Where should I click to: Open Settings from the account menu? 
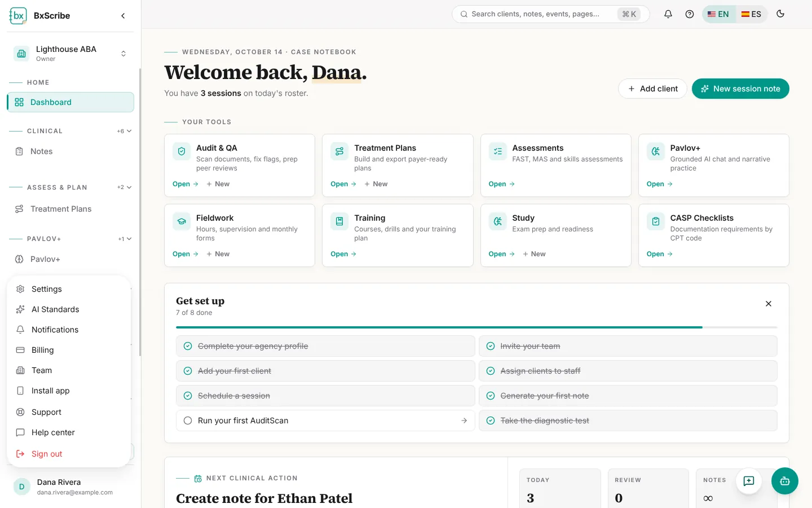[69, 289]
